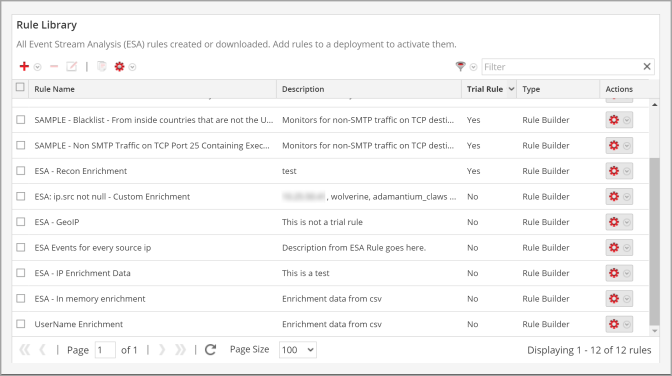Open action dropdown arrow for ESA - IP Enrichment Data
This screenshot has width=672, height=376.
pos(627,273)
